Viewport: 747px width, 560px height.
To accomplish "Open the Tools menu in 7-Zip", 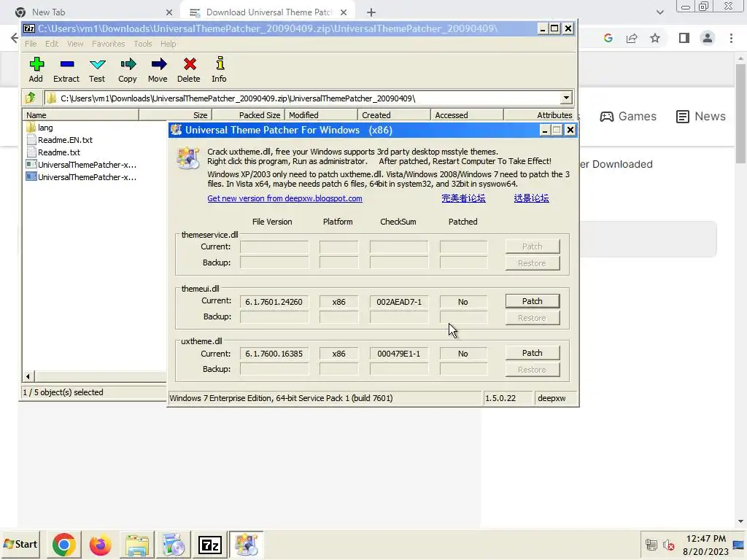I will click(143, 44).
